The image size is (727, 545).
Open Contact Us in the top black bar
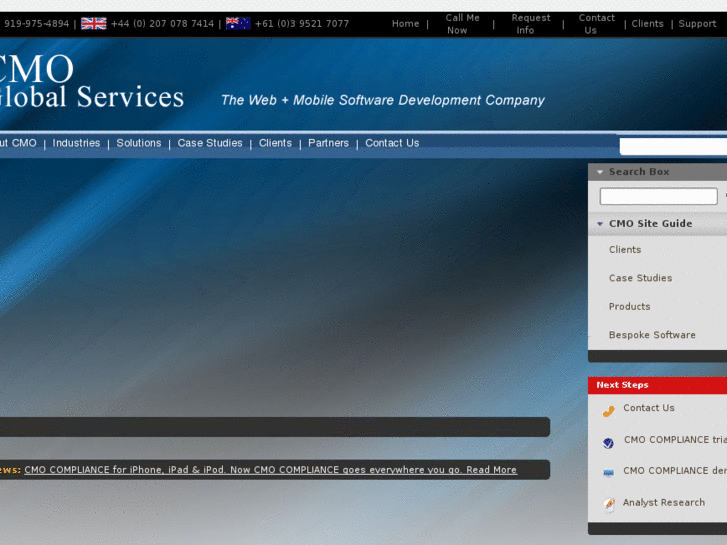click(x=596, y=24)
